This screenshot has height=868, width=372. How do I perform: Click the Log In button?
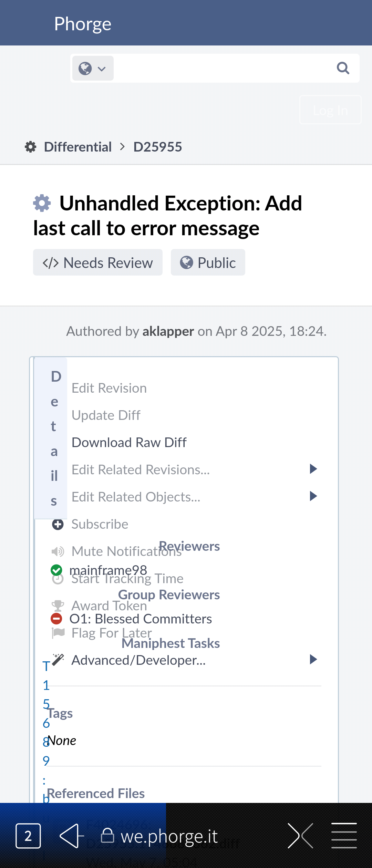coord(330,110)
